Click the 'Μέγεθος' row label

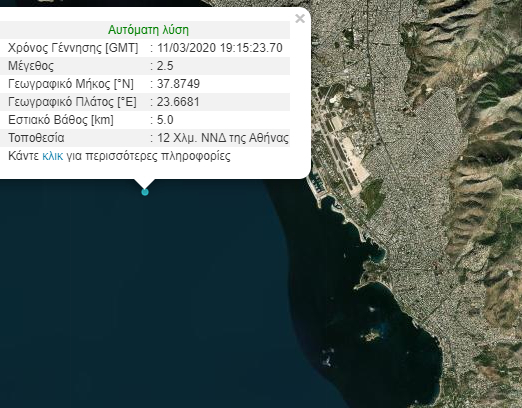coord(31,66)
